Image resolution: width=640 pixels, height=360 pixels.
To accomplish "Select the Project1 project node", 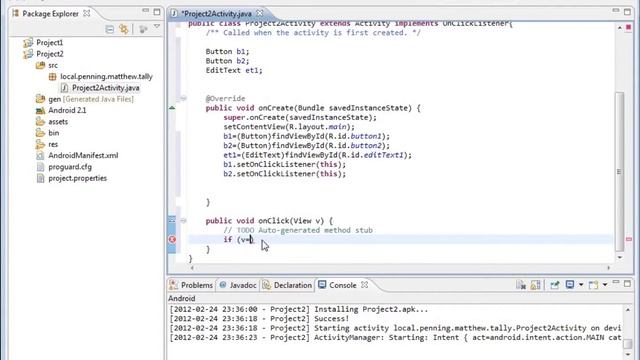I will click(49, 42).
